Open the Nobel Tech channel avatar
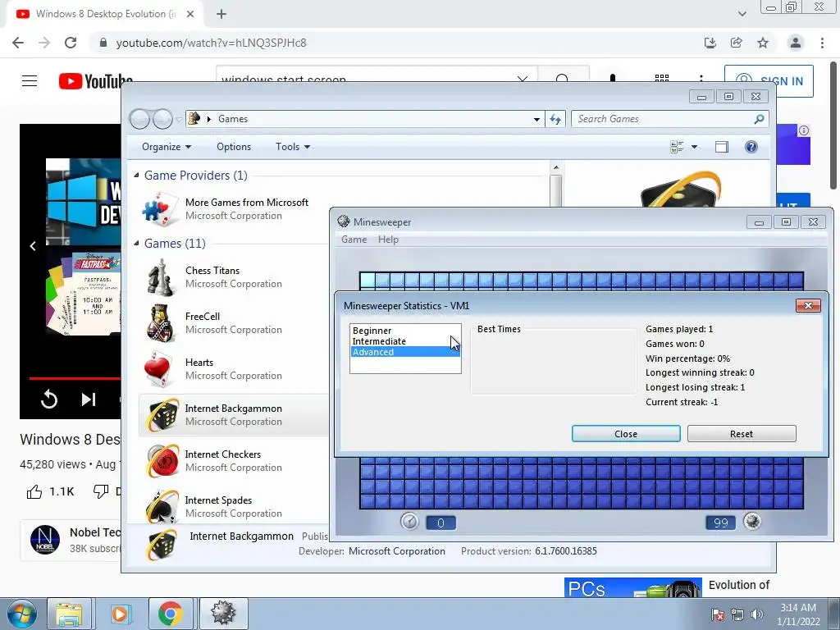The width and height of the screenshot is (840, 630). click(x=45, y=540)
